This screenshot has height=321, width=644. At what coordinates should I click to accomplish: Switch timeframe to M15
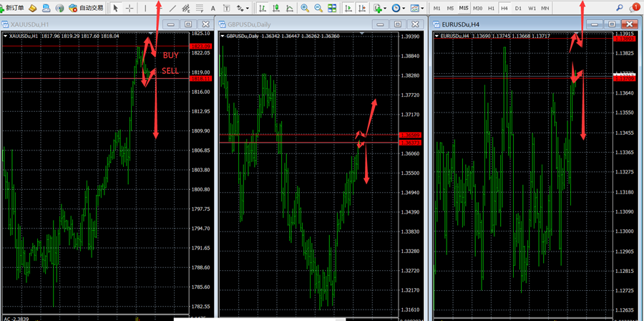(x=464, y=8)
